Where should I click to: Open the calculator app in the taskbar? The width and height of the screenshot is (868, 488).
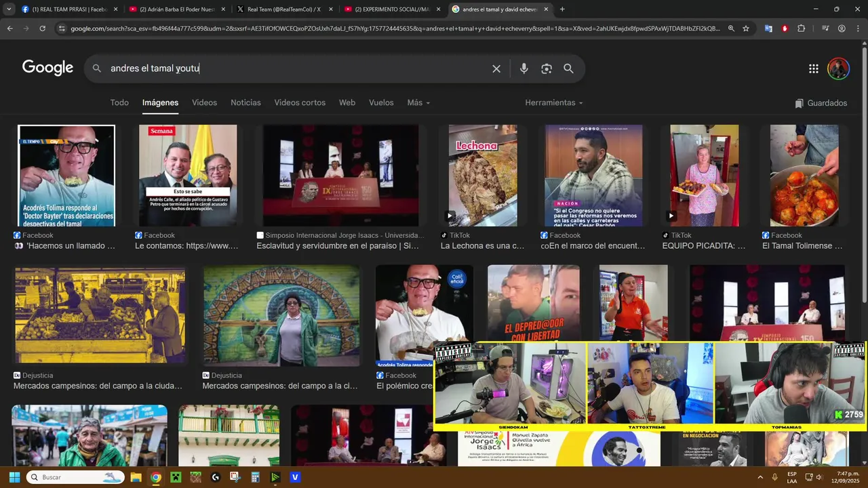click(255, 477)
